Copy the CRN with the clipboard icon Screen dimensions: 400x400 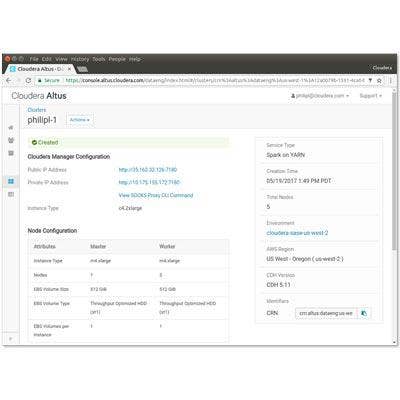click(x=364, y=313)
